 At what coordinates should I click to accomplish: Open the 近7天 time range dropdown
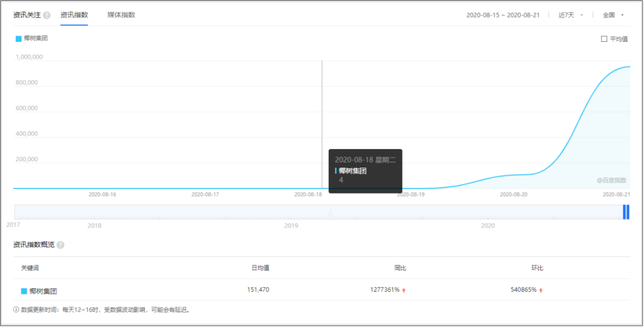click(x=571, y=15)
